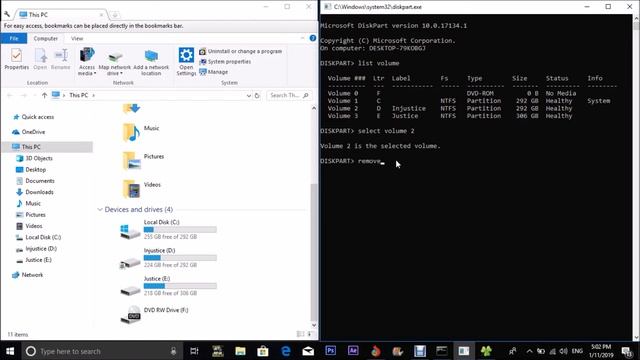Click the Videos folder icon in the file list
The width and height of the screenshot is (640, 360).
[131, 189]
